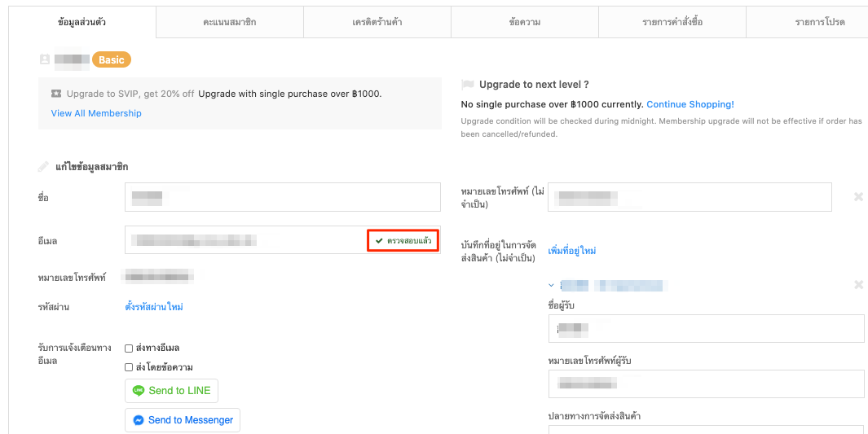The image size is (868, 434).
Task: Click the flag icon beside Upgrade to next level
Action: pos(468,85)
